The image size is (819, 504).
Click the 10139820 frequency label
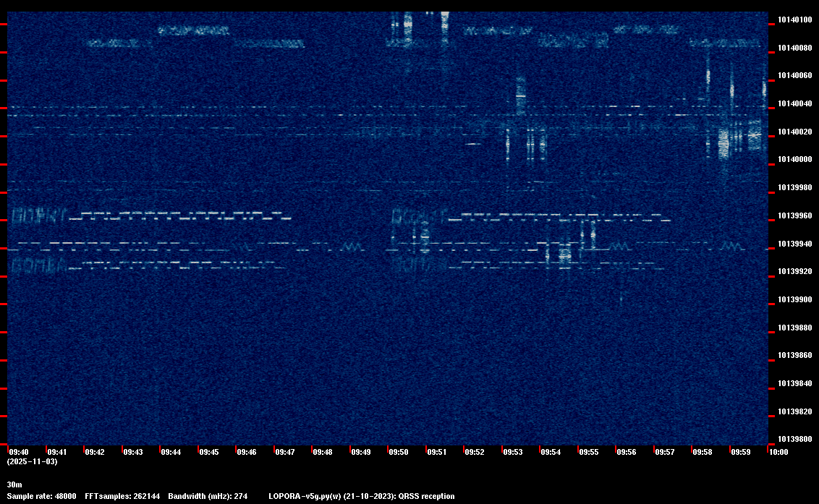point(795,412)
